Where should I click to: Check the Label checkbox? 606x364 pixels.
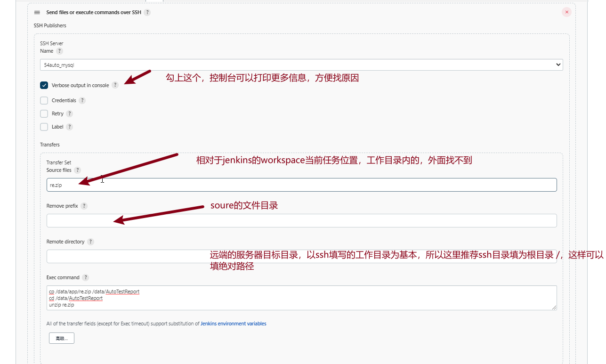tap(44, 127)
